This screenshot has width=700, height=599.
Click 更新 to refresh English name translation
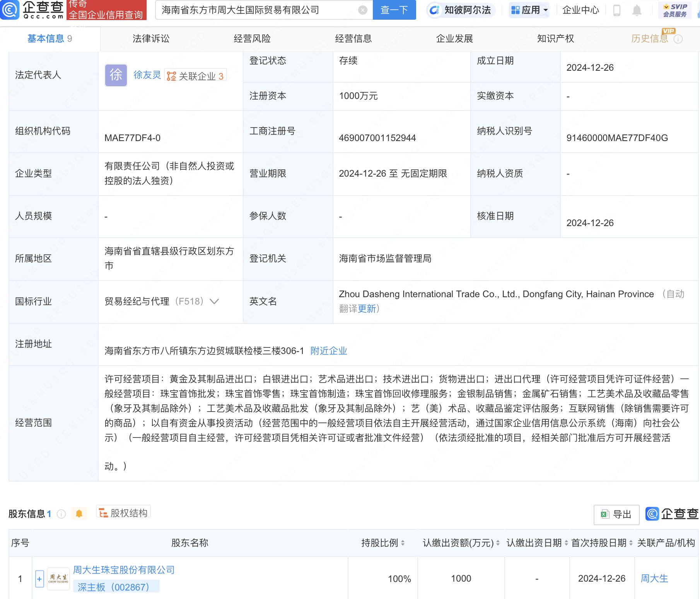pyautogui.click(x=367, y=309)
